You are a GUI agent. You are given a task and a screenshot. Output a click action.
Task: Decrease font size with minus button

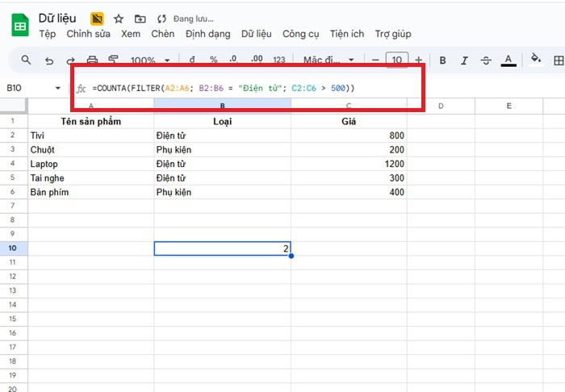tap(375, 60)
